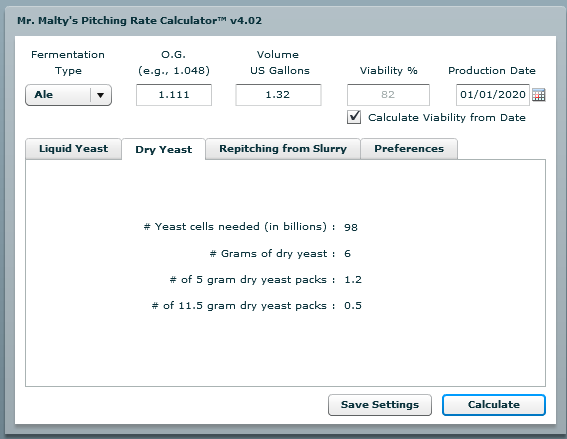
Task: Click the 'Viability %' heading
Action: pyautogui.click(x=389, y=71)
